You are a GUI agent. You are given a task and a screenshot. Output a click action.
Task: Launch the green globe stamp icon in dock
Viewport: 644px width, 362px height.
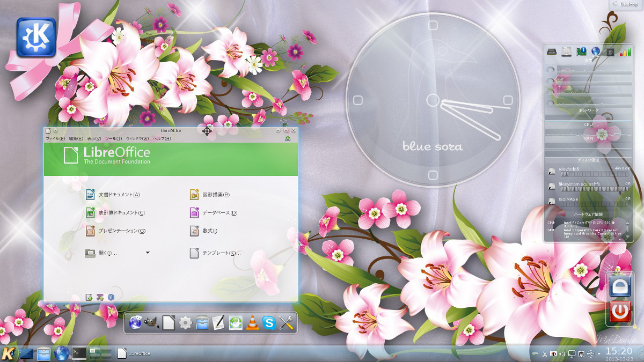(236, 323)
